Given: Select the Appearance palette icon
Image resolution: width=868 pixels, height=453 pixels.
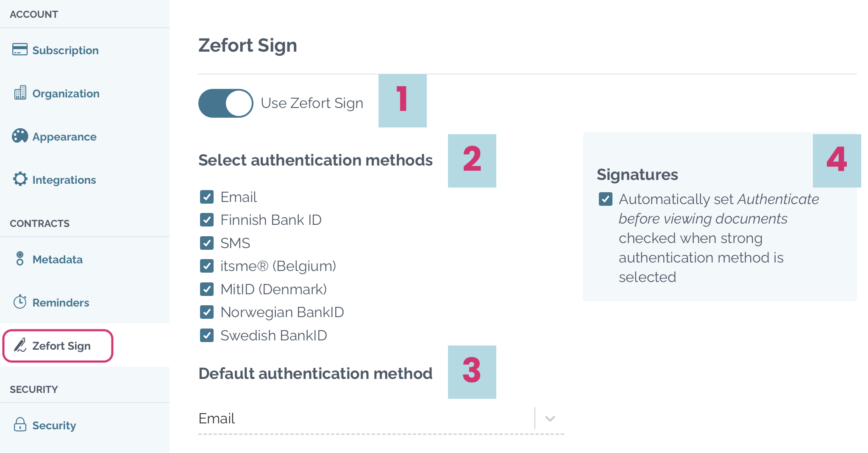Looking at the screenshot, I should click(19, 136).
